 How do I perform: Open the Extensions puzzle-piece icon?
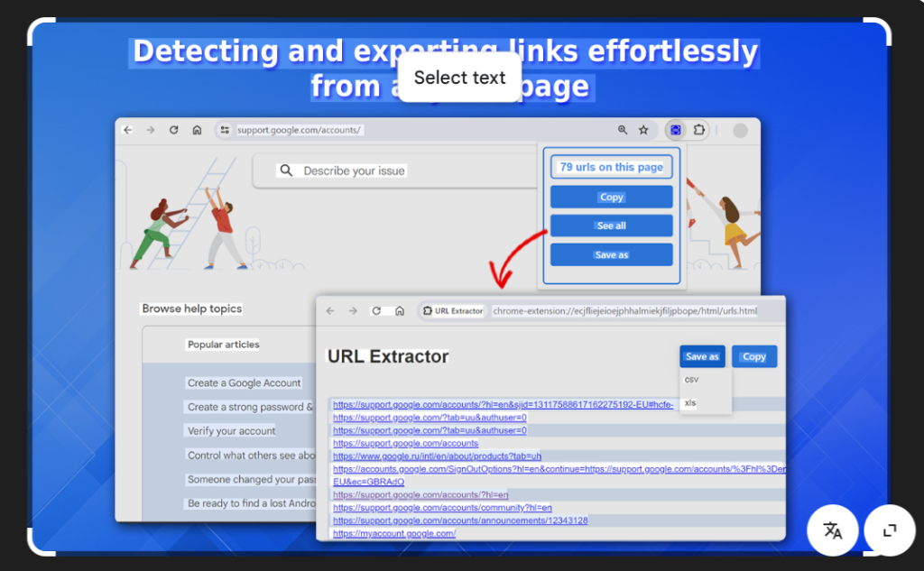pyautogui.click(x=699, y=130)
